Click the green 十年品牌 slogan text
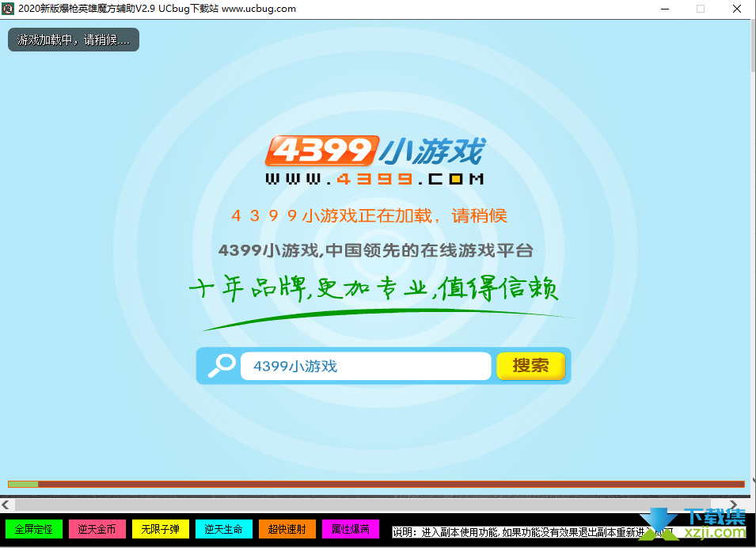Image resolution: width=756 pixels, height=548 pixels. coord(374,289)
